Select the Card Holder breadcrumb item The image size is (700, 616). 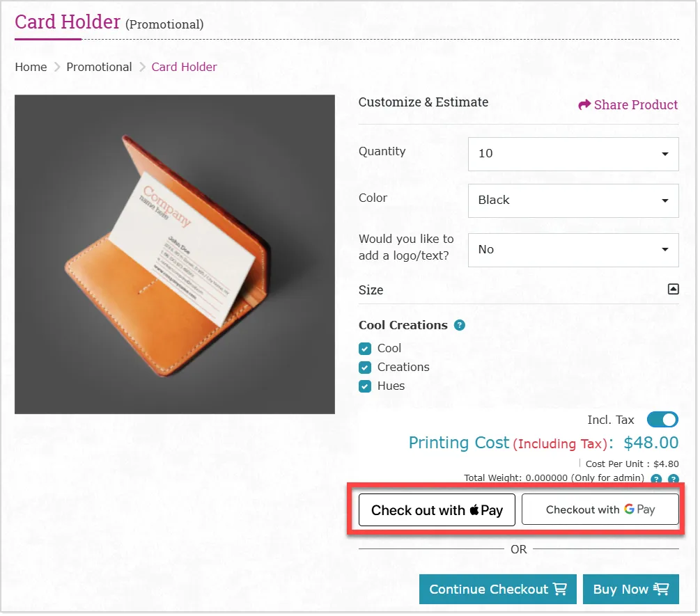click(185, 68)
